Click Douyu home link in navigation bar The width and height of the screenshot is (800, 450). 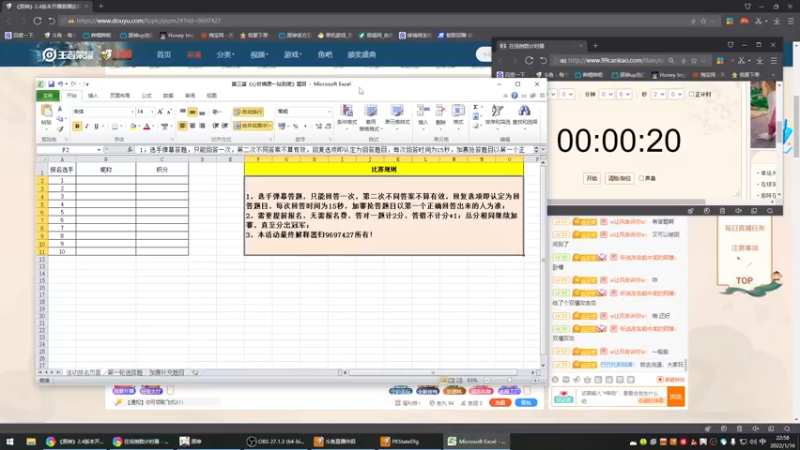[x=164, y=55]
